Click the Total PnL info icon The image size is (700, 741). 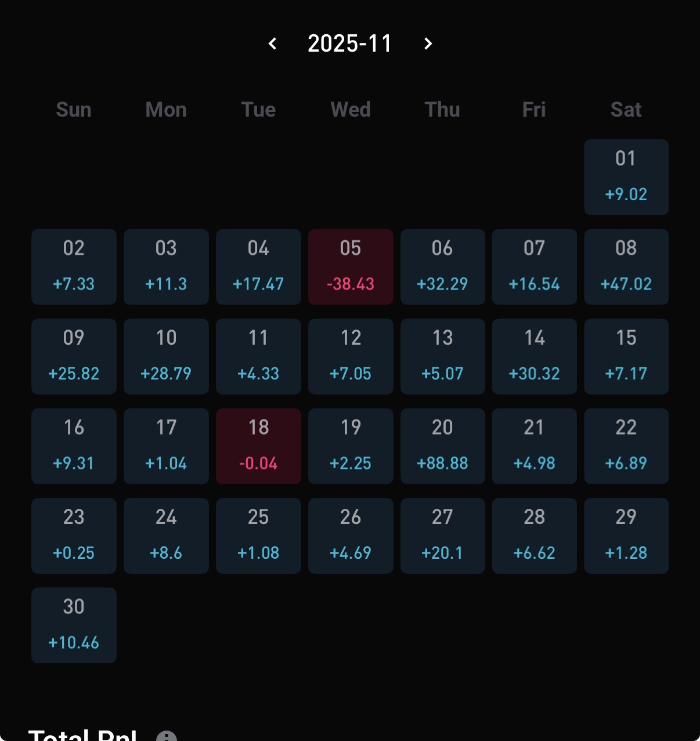click(x=167, y=736)
